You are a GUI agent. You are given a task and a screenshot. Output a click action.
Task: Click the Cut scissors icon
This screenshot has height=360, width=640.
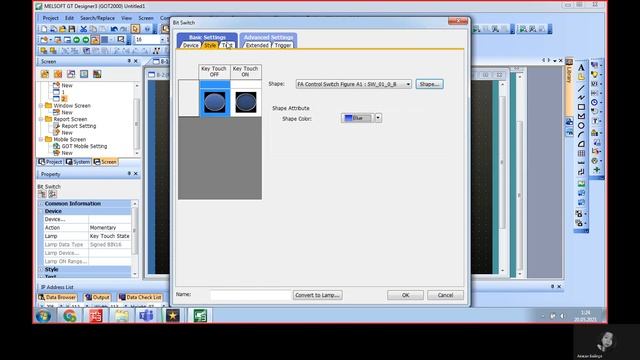coord(83,29)
